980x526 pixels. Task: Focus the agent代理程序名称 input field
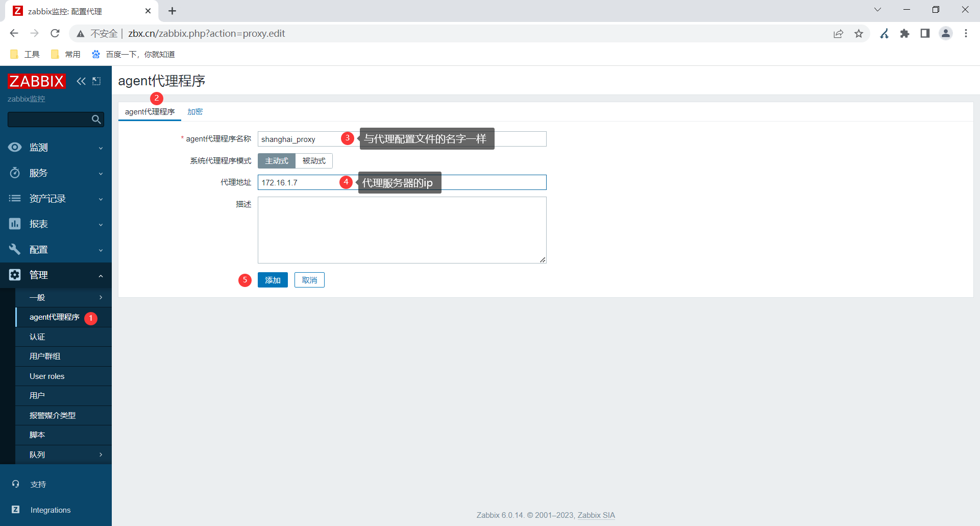pyautogui.click(x=402, y=139)
